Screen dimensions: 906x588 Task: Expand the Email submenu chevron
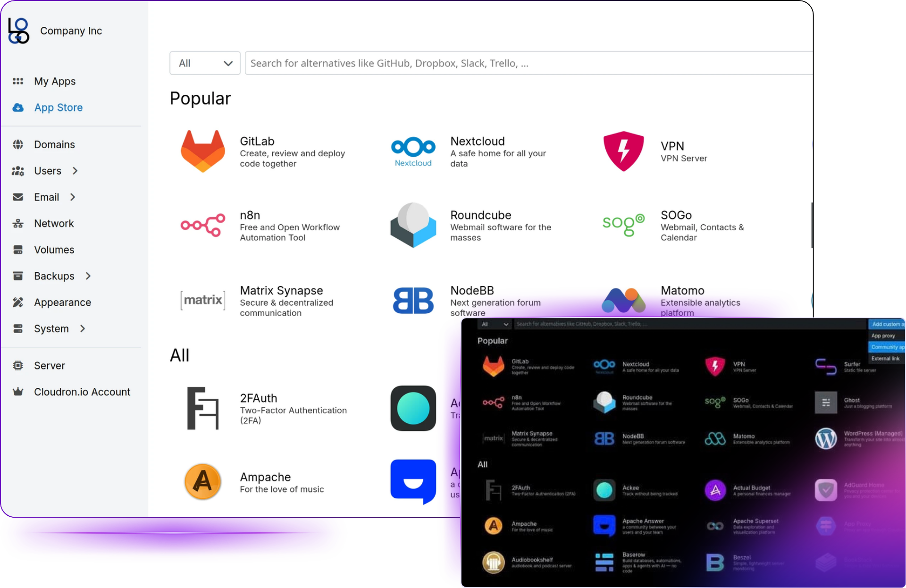(x=73, y=197)
